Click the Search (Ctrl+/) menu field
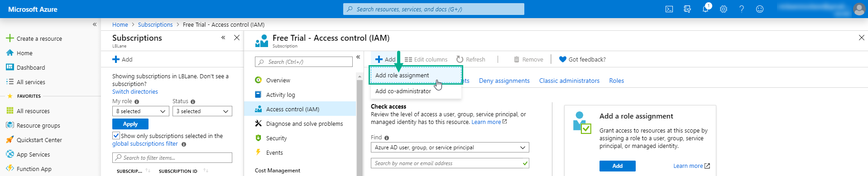The width and height of the screenshot is (868, 176). click(304, 62)
